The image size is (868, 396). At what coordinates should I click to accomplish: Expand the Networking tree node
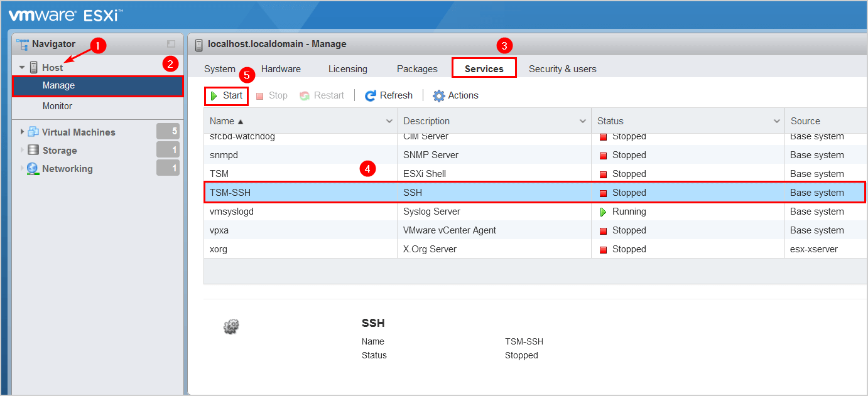tap(23, 168)
